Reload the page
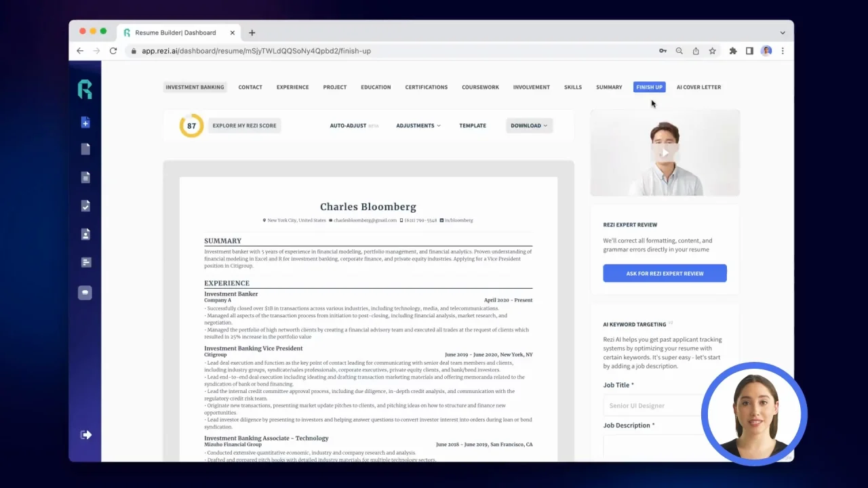The height and width of the screenshot is (488, 868). 113,51
